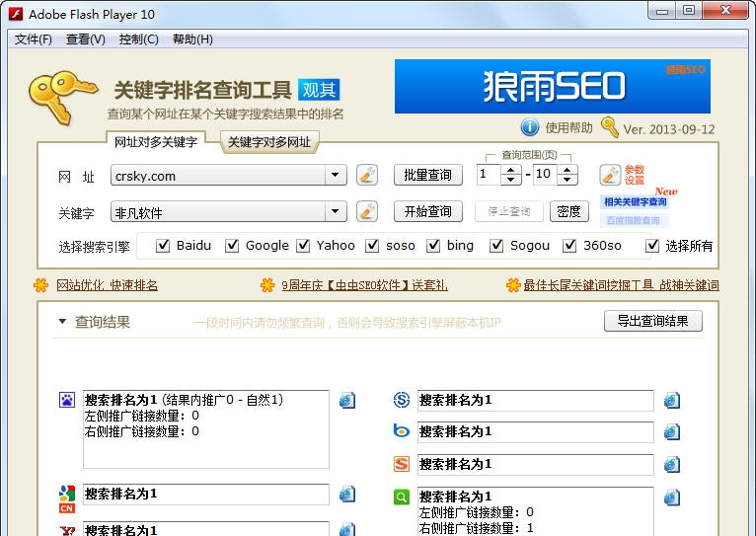This screenshot has height=536, width=756.
Task: Click the green 360so search logo icon
Action: coord(402,497)
